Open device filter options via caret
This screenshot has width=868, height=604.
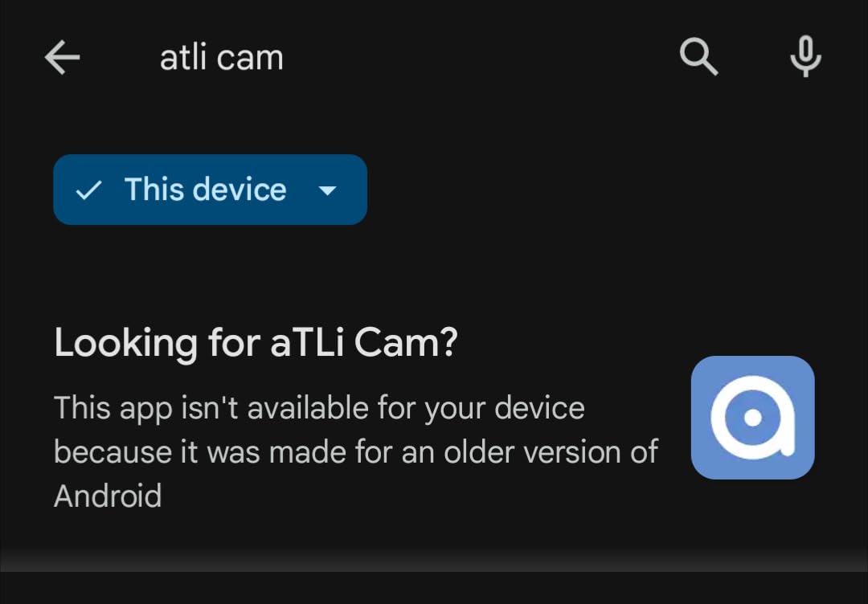(327, 190)
